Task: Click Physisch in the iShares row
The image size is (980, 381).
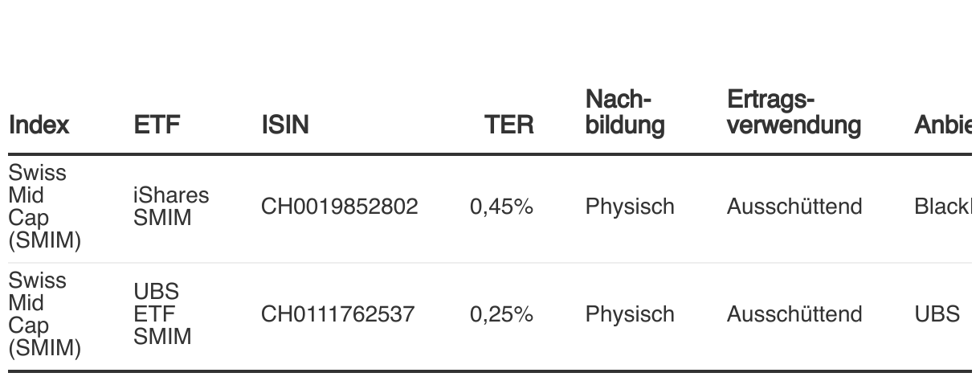Action: click(x=630, y=207)
